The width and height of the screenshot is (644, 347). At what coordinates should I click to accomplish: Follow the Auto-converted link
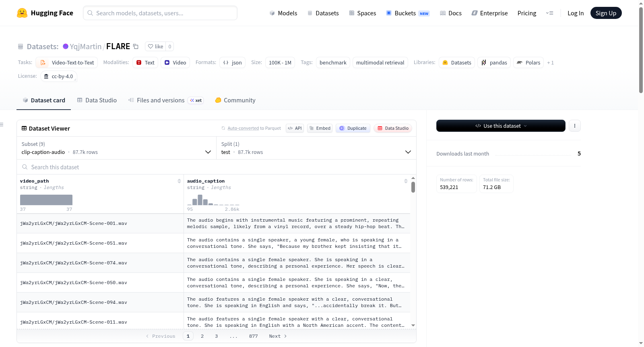coord(243,128)
